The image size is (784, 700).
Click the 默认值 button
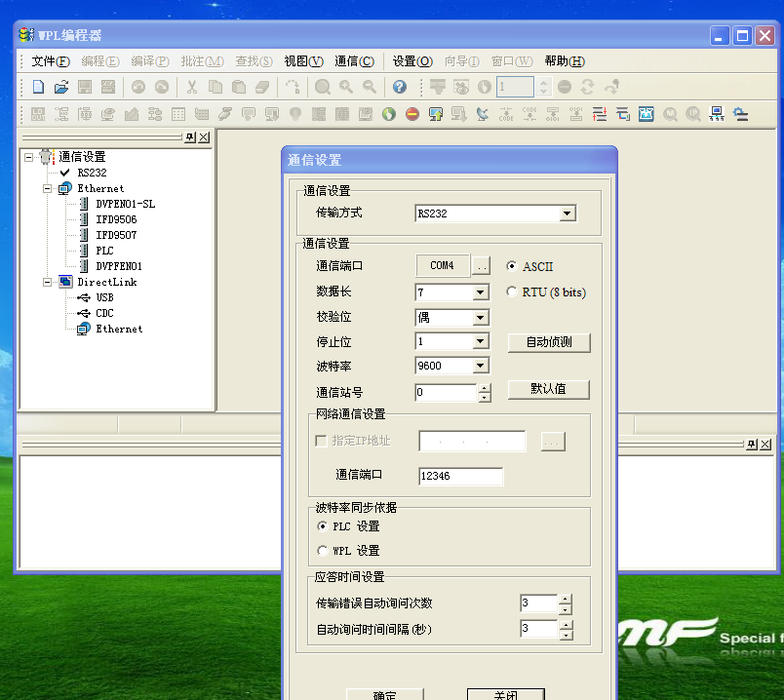tap(549, 389)
